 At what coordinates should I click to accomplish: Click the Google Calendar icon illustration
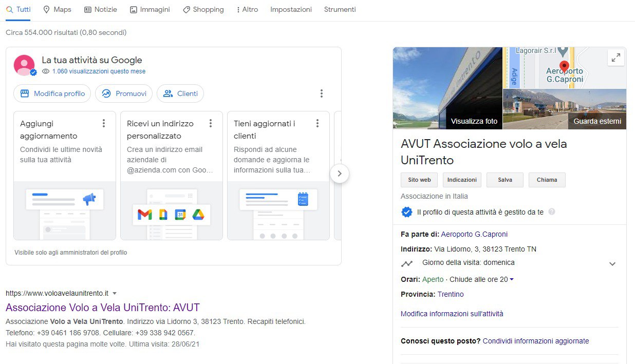pyautogui.click(x=180, y=215)
